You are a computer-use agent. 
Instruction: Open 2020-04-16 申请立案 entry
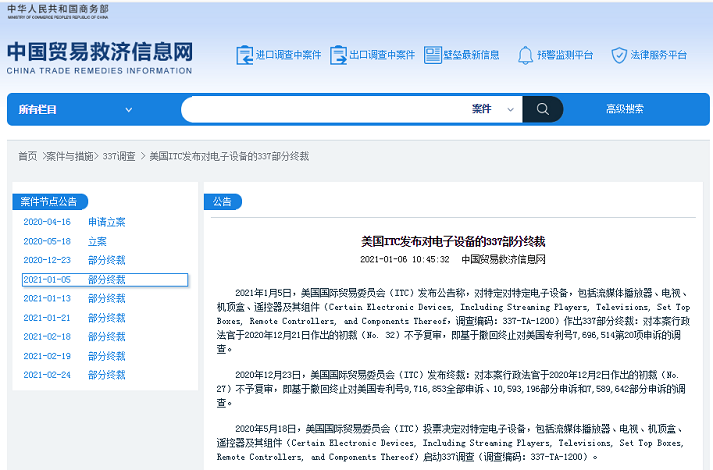75,222
